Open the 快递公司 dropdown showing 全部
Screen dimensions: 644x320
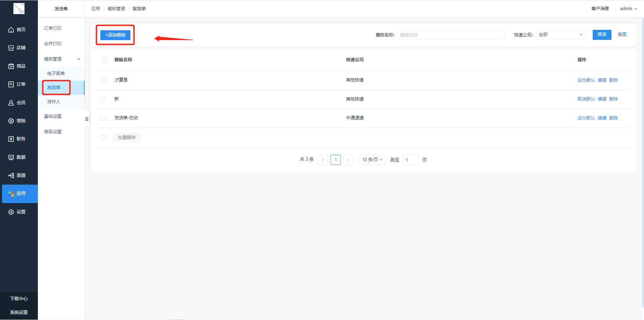coord(560,35)
